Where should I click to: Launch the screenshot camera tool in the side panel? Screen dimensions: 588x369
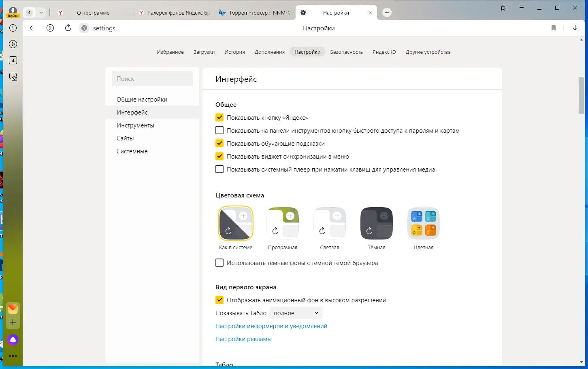click(x=13, y=77)
